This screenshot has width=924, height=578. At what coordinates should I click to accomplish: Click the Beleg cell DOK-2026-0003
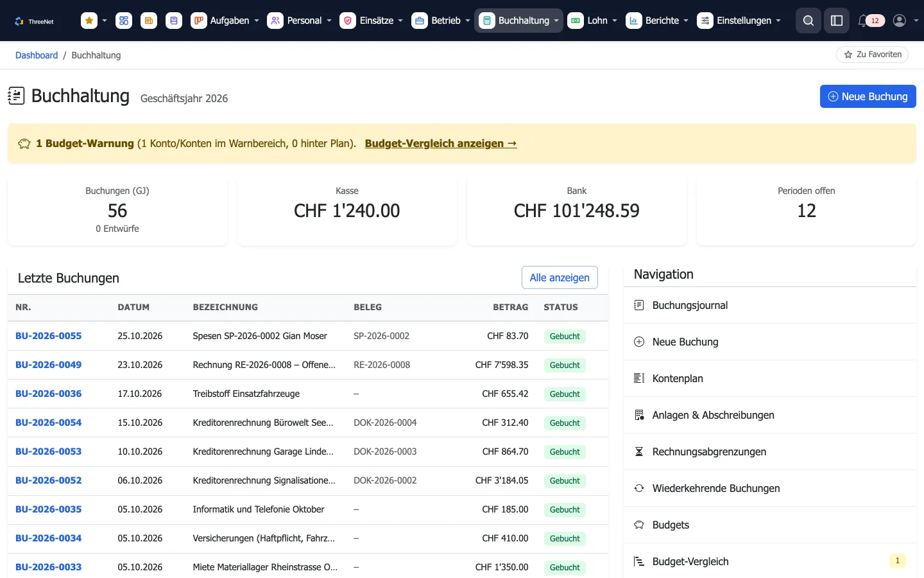[385, 451]
